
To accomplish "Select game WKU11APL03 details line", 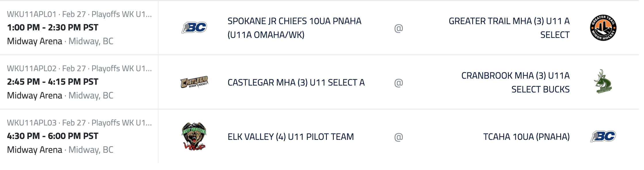I will pos(79,123).
